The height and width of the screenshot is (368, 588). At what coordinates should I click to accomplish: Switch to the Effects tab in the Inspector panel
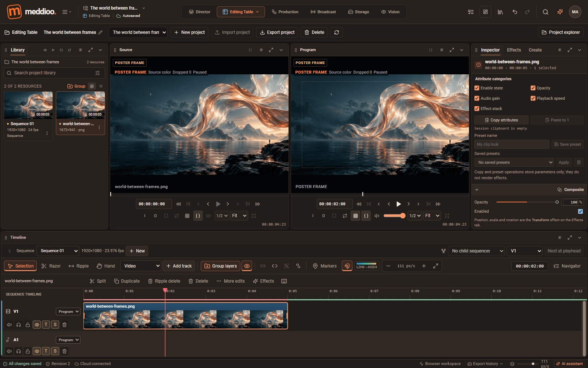[514, 50]
